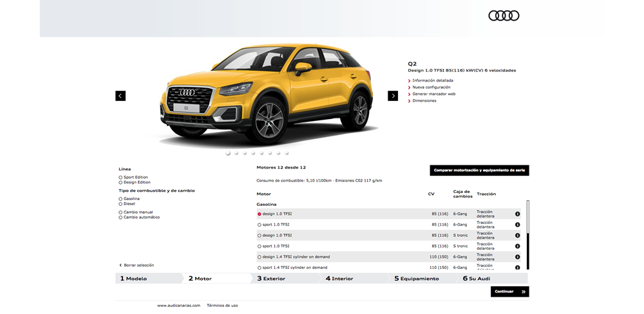
Task: Show next car image with right arrow
Action: 393,96
